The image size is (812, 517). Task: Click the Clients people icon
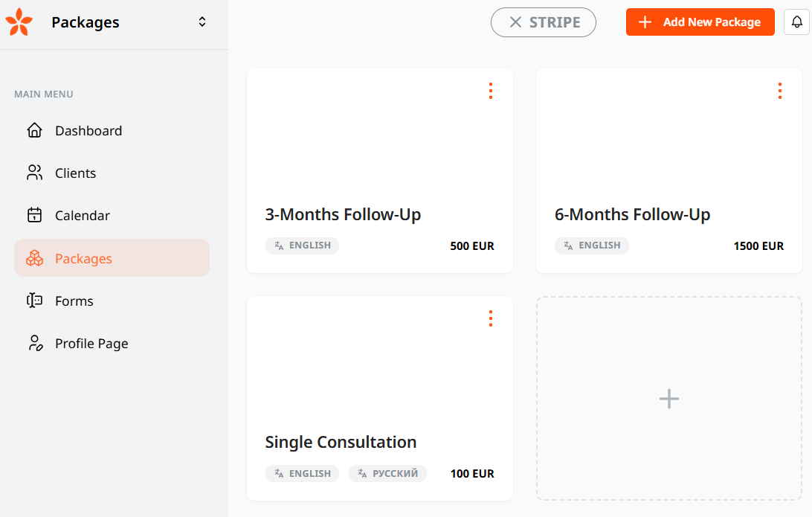point(35,173)
